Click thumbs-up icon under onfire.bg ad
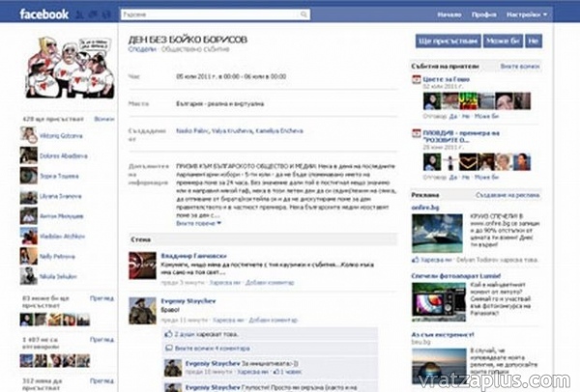Image resolution: width=580 pixels, height=392 pixels. pyautogui.click(x=415, y=260)
